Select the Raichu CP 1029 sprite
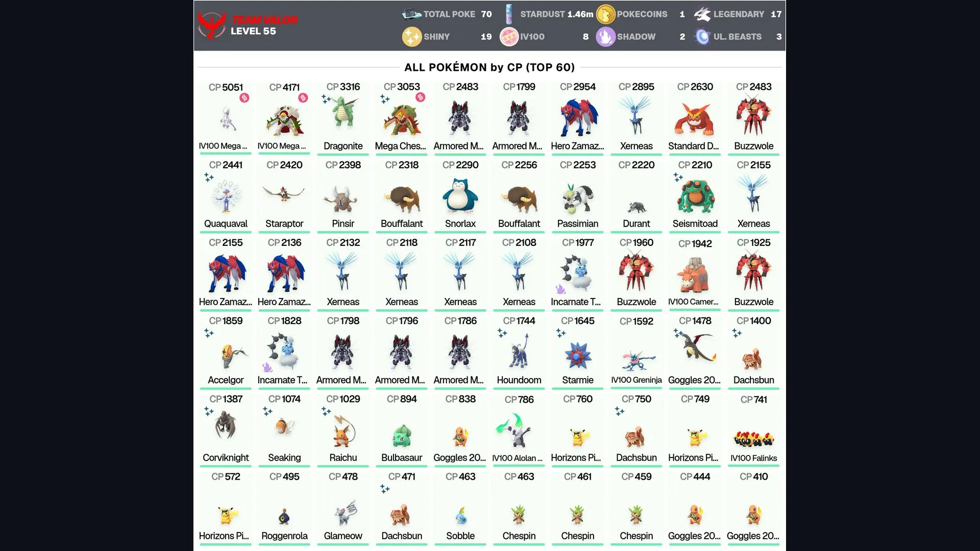The height and width of the screenshot is (551, 980). pos(344,431)
